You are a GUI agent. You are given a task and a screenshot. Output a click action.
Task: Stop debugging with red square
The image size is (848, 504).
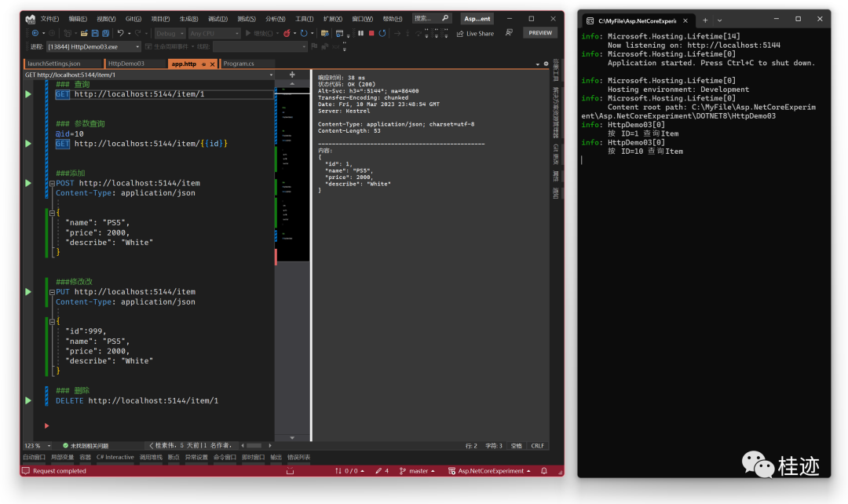371,34
